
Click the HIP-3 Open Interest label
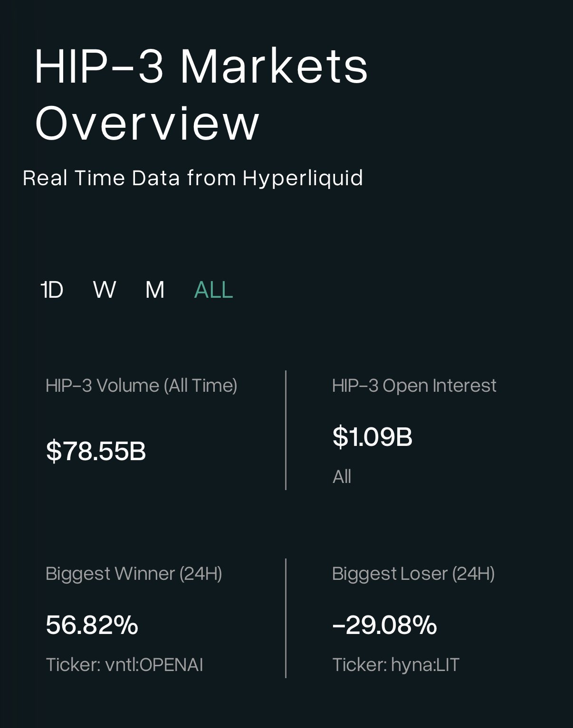click(x=414, y=386)
